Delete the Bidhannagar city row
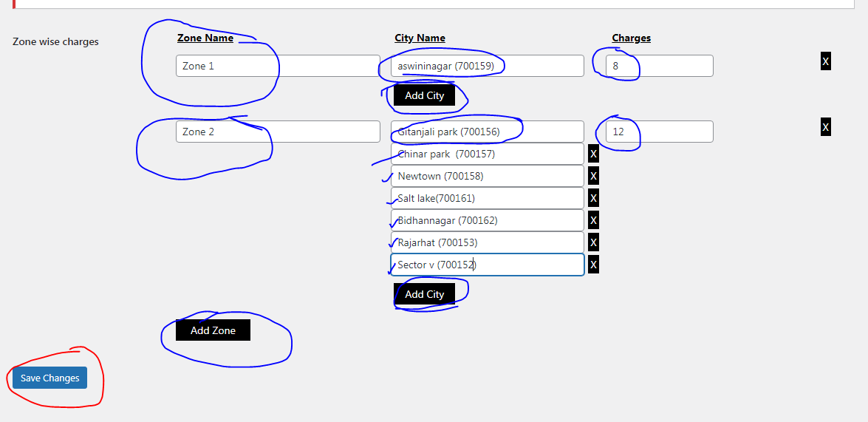The height and width of the screenshot is (422, 868). coord(593,220)
